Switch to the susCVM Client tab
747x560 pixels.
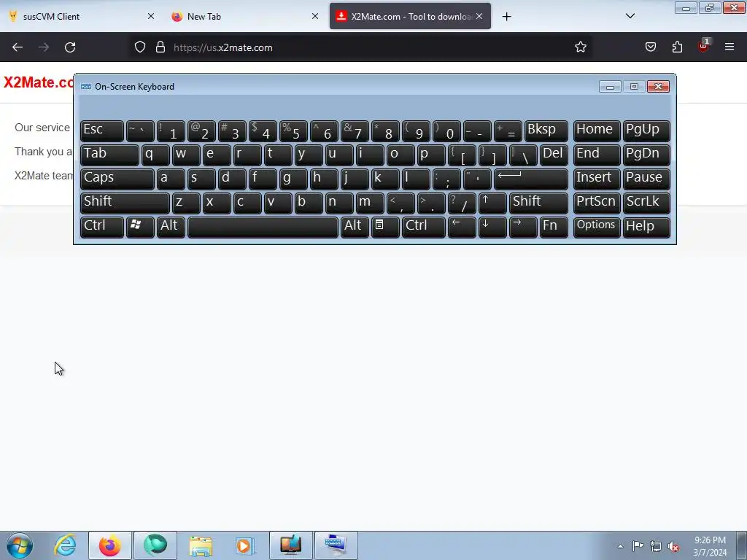point(82,16)
